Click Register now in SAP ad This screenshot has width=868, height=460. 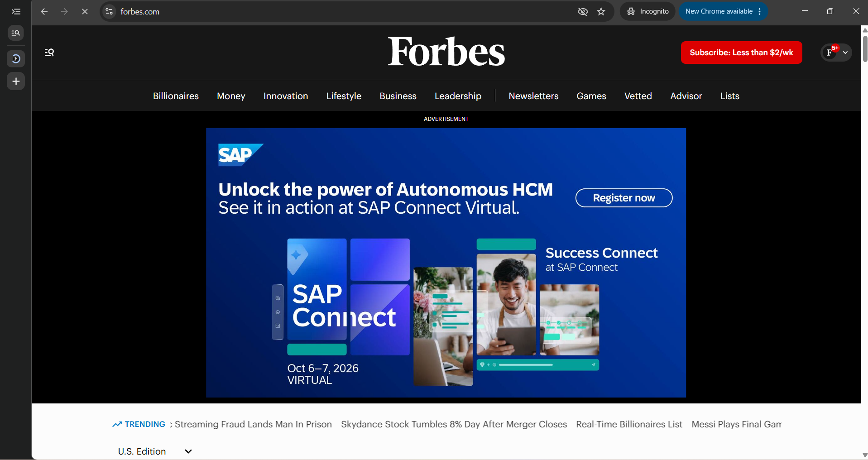[623, 198]
